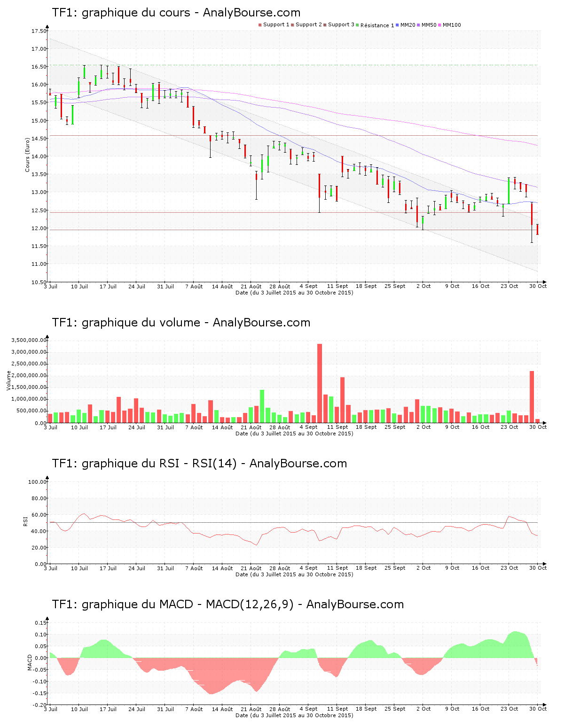Select the MM50 legend label
The height and width of the screenshot is (728, 564).
click(429, 25)
